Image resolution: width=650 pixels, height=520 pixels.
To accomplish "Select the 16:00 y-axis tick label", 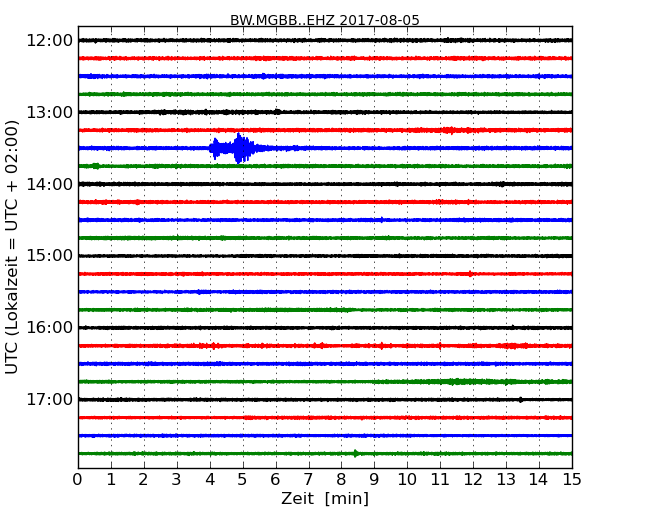I will coord(49,328).
